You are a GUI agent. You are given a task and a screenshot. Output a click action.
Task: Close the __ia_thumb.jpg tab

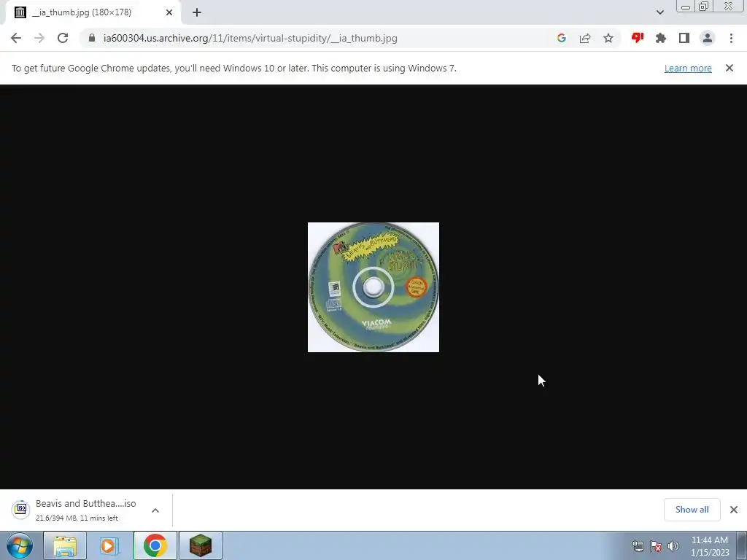(169, 12)
